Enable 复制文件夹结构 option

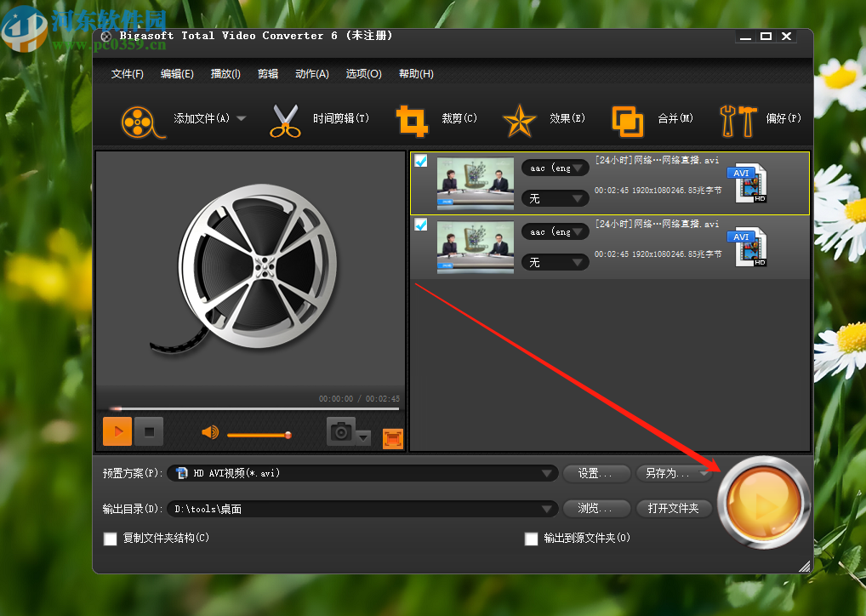pyautogui.click(x=110, y=539)
